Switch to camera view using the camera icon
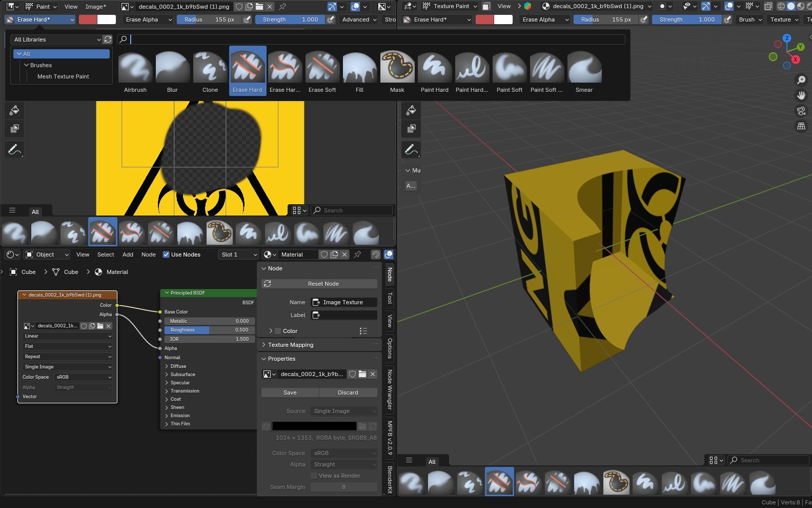 pos(801,111)
